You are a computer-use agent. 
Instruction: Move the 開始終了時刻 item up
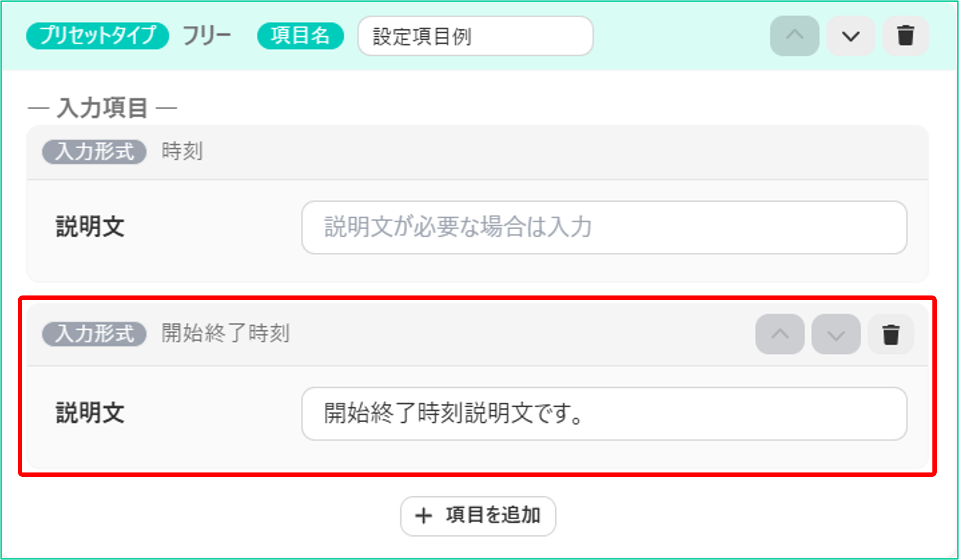click(x=780, y=334)
